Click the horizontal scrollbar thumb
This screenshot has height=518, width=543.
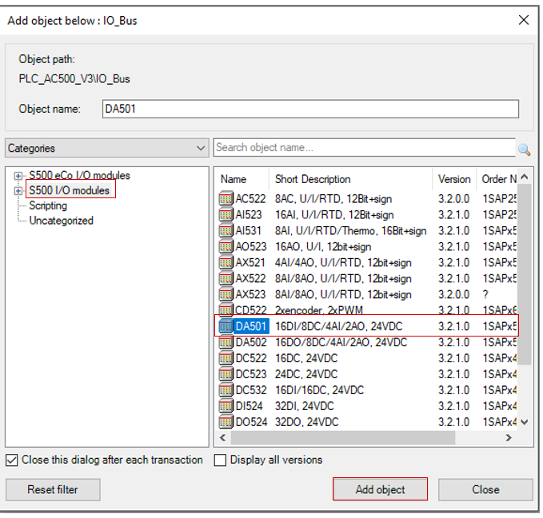pos(343,438)
